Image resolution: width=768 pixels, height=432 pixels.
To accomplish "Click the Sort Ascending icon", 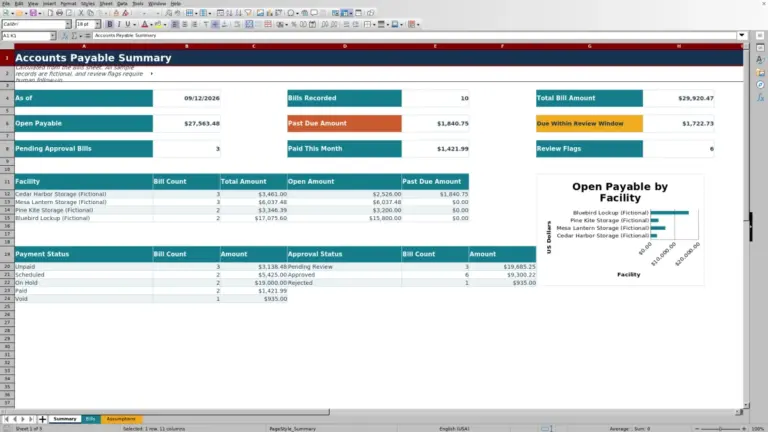I will [229, 13].
